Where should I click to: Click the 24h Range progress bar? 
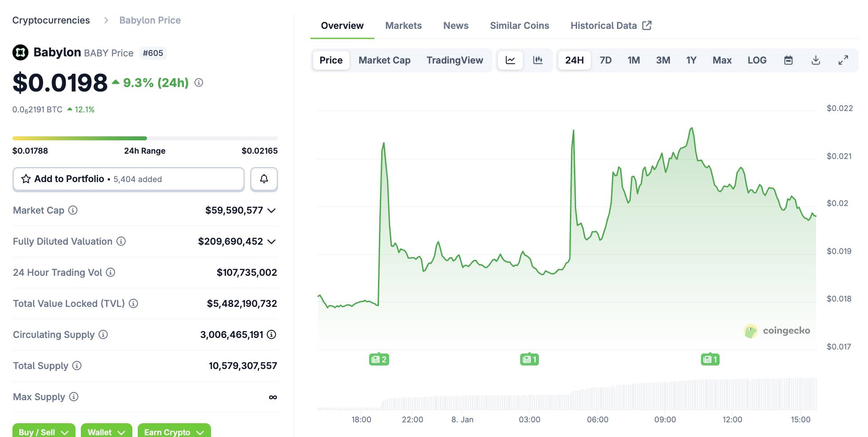click(145, 139)
